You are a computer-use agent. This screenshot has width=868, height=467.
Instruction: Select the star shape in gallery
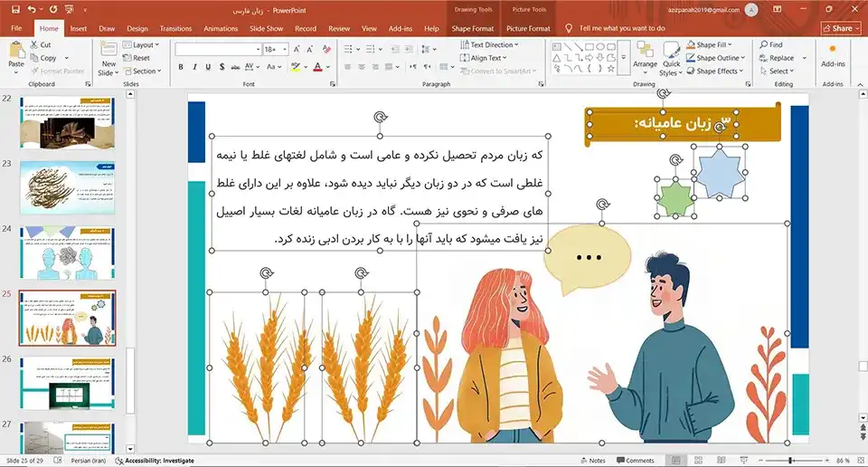coord(611,69)
